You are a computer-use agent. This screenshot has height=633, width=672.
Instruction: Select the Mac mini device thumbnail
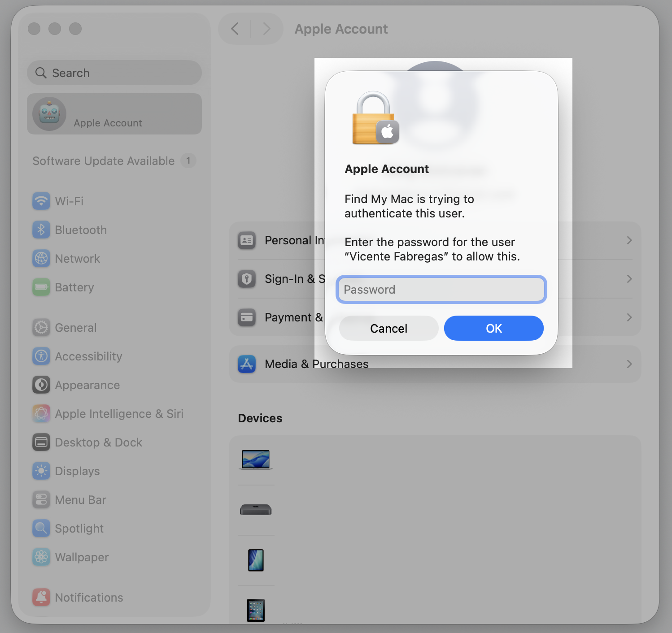point(256,510)
